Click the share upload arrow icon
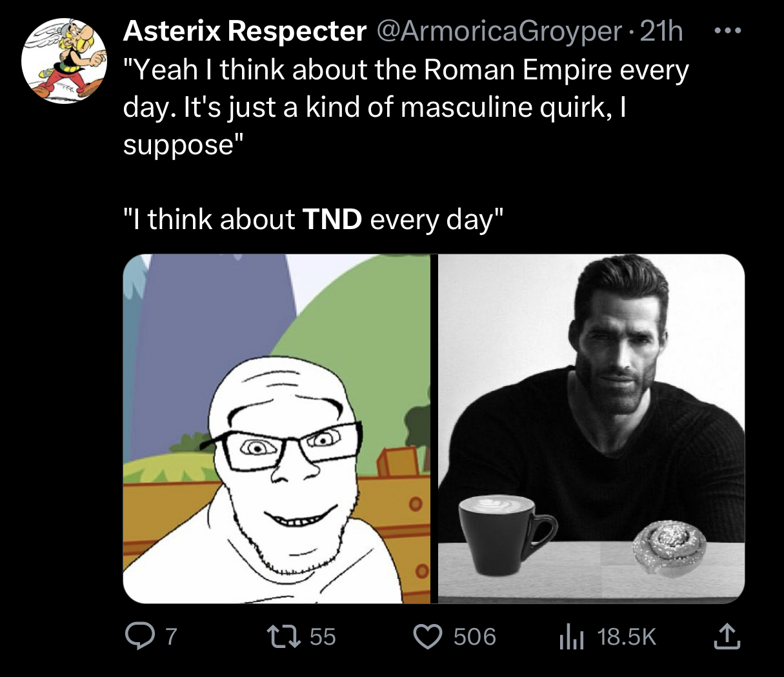This screenshot has height=677, width=784. pos(727,637)
